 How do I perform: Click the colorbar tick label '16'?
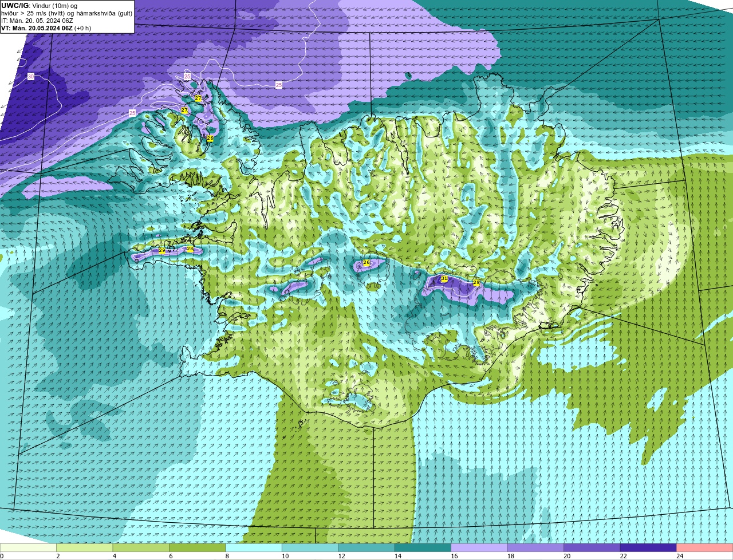[x=455, y=556]
